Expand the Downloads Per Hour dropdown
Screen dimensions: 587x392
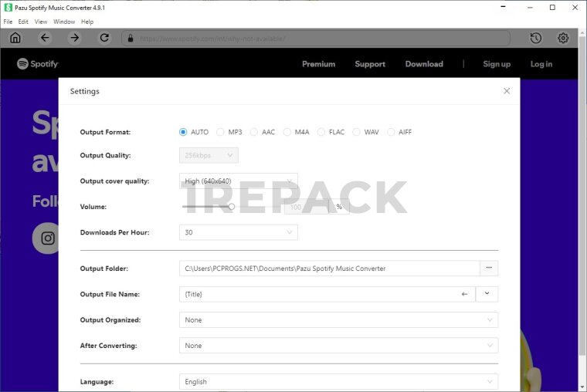click(238, 232)
